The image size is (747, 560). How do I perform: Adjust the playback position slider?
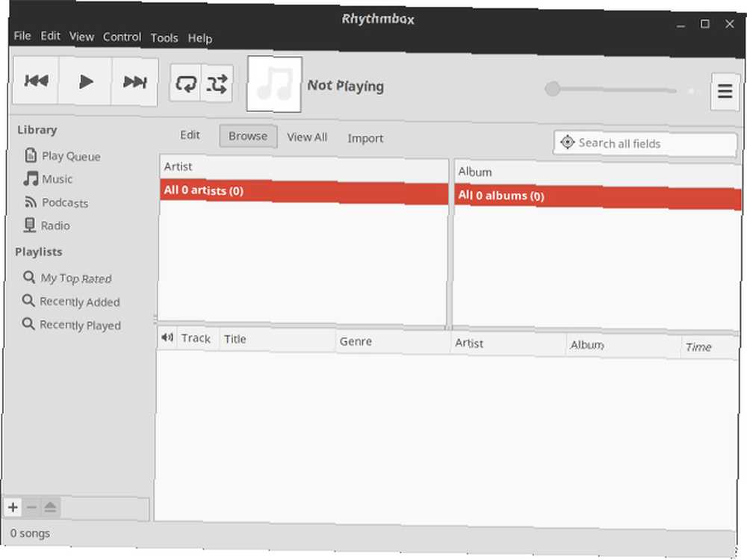(x=611, y=89)
